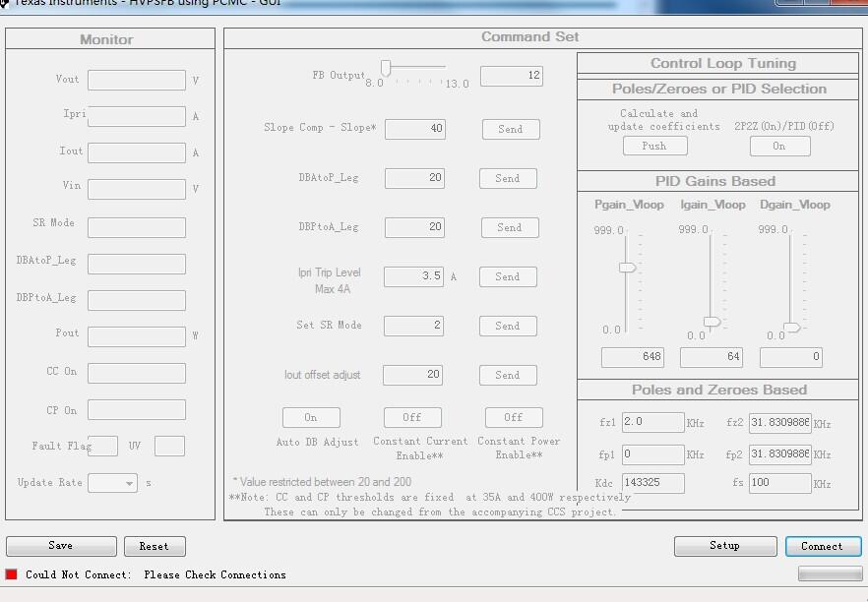Click the 'PID Gains Based' heading

coord(715,181)
